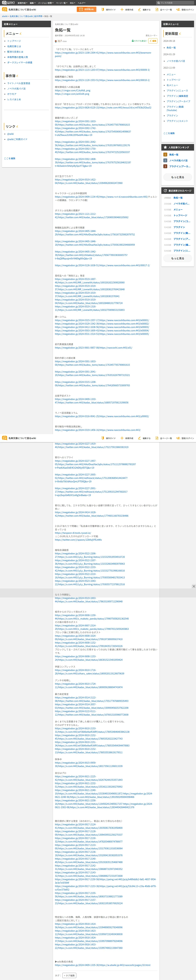Open 本格界隈の登場人物 in the left menu
This screenshot has height=980, width=196.
click(x=17, y=57)
